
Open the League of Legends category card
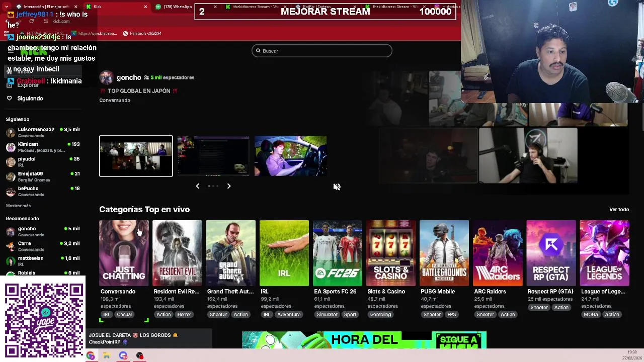(604, 253)
